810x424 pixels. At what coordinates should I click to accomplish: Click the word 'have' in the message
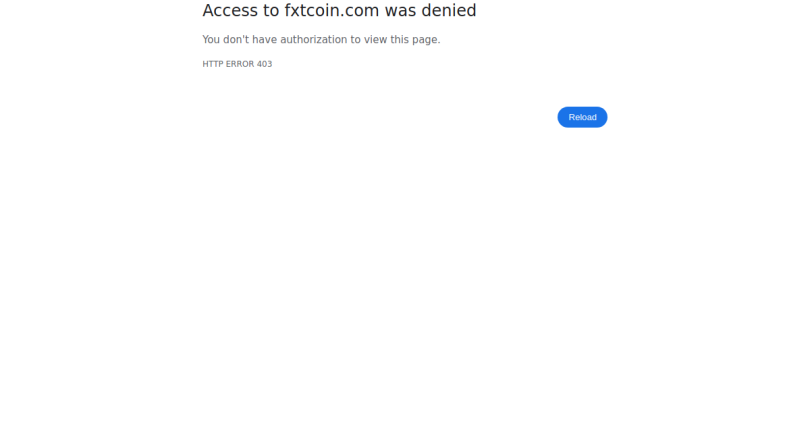264,40
